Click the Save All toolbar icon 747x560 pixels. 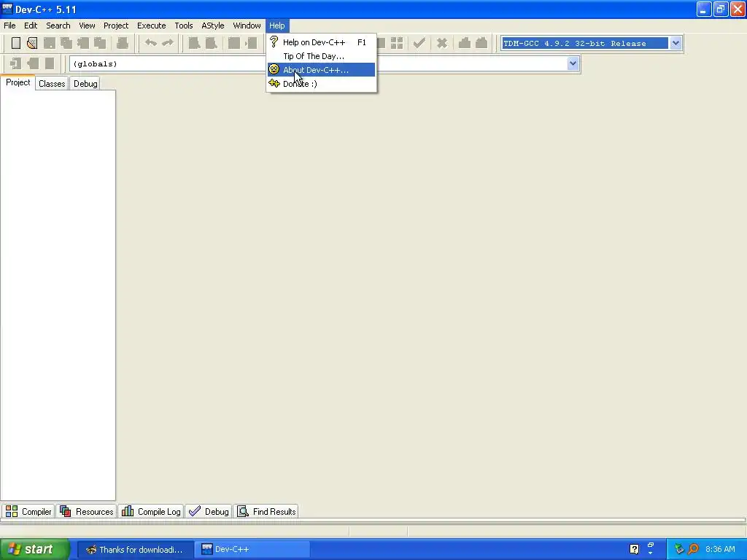pos(66,43)
